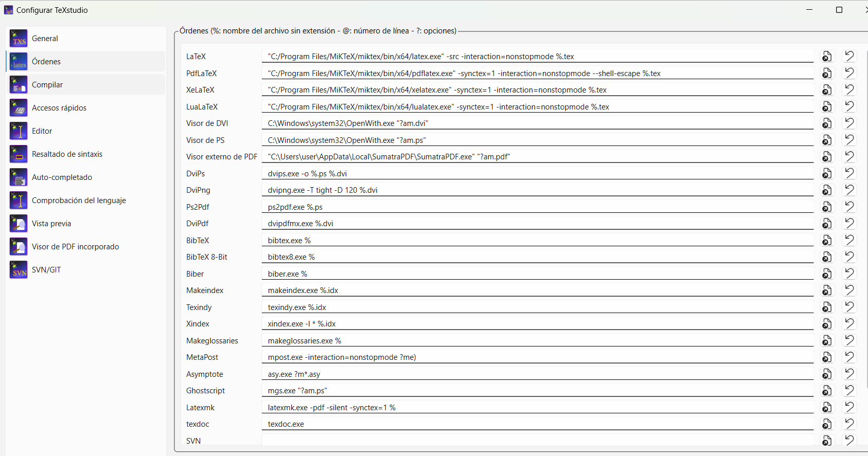Edit the DviPdf command field
This screenshot has height=456, width=868.
pyautogui.click(x=538, y=224)
